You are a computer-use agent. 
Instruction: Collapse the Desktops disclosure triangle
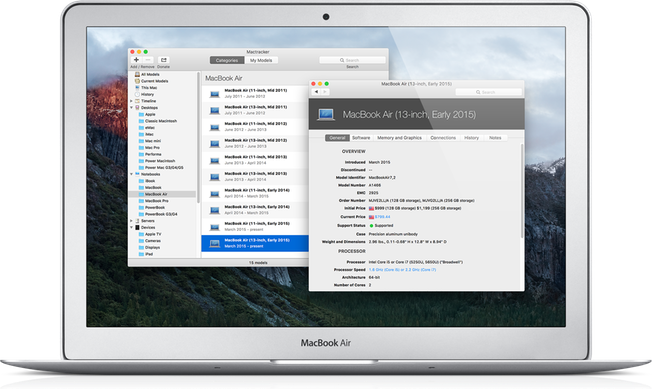click(131, 108)
